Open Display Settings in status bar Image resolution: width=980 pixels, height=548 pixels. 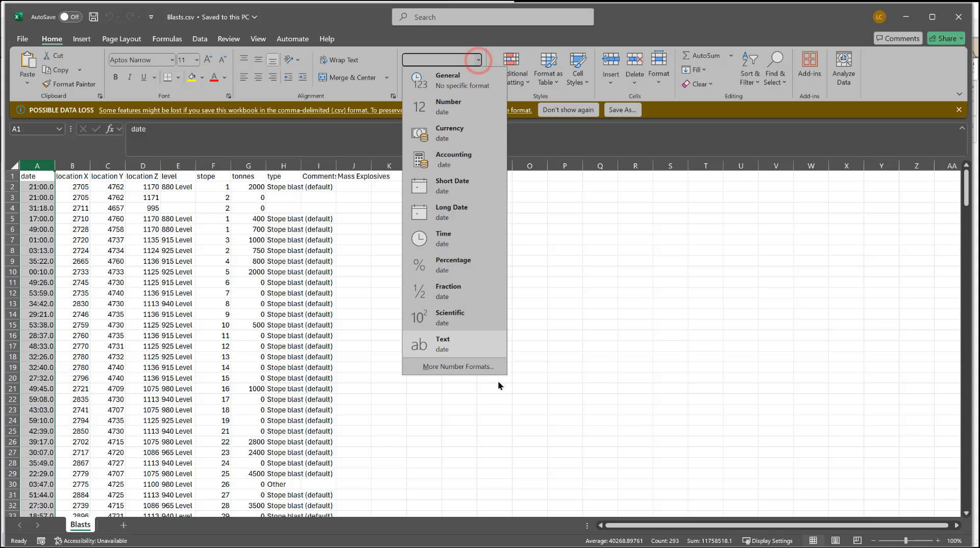[x=767, y=540]
